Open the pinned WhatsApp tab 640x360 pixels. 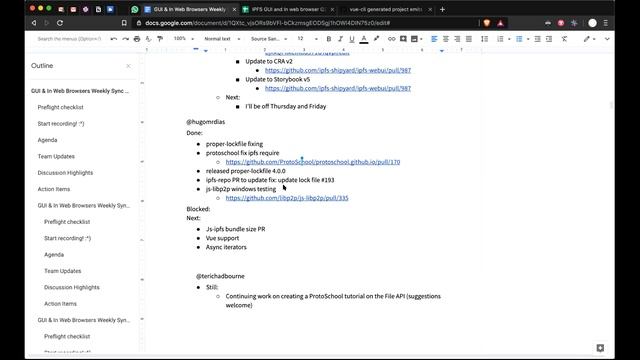coord(135,9)
